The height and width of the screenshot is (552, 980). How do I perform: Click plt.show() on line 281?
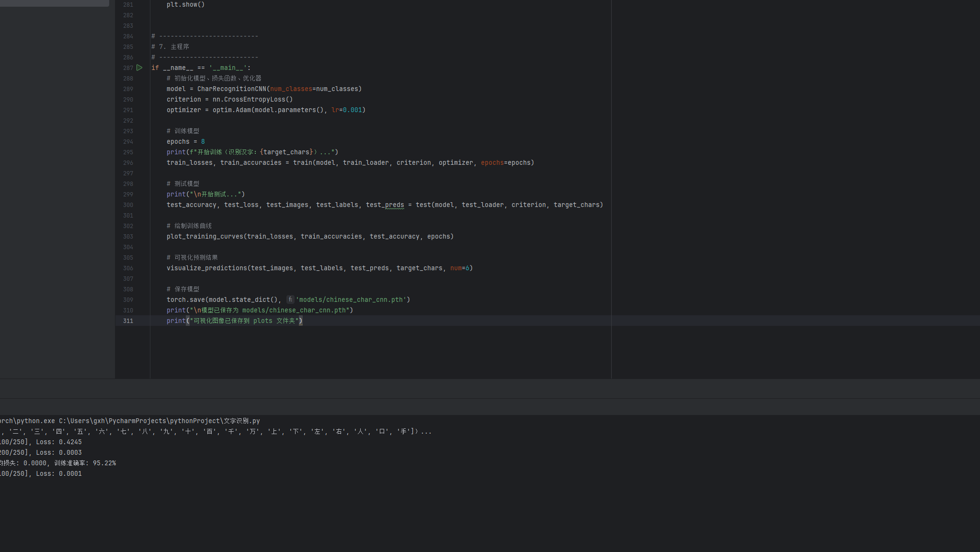point(185,5)
